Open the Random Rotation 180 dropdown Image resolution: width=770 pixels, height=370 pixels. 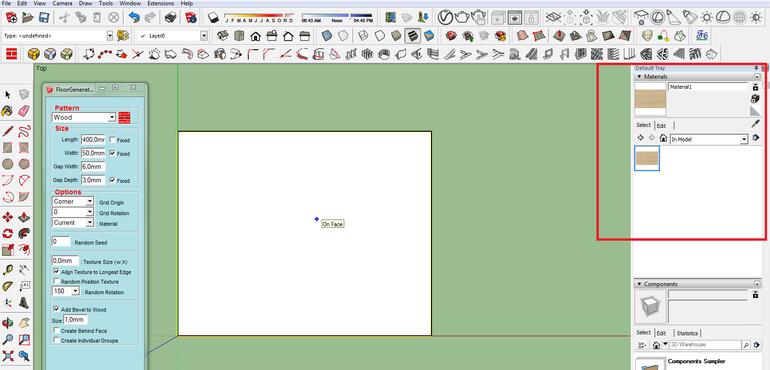pos(75,291)
